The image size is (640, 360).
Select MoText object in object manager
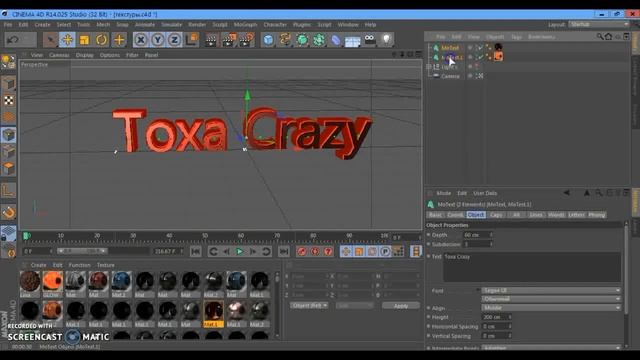click(450, 48)
